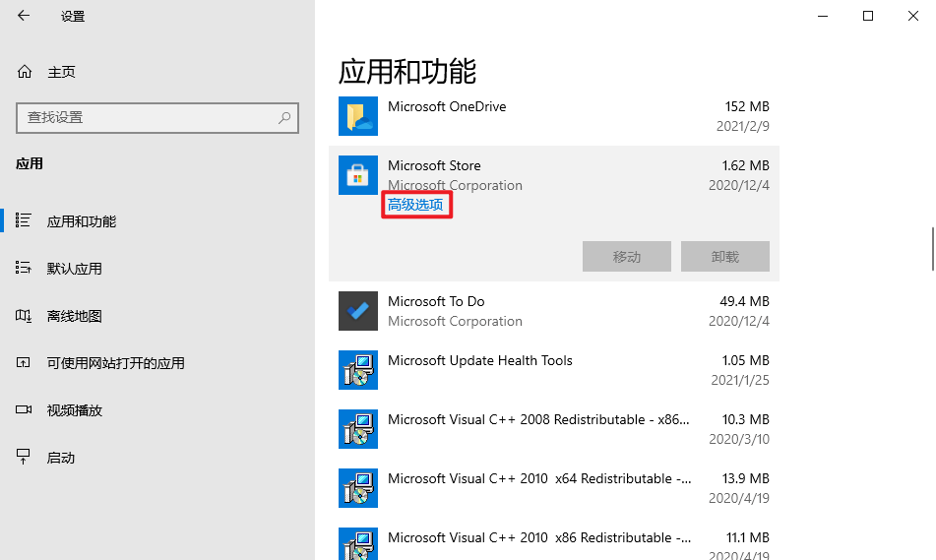Screen dimensions: 936x560
Task: Close the Settings window
Action: pyautogui.click(x=913, y=16)
